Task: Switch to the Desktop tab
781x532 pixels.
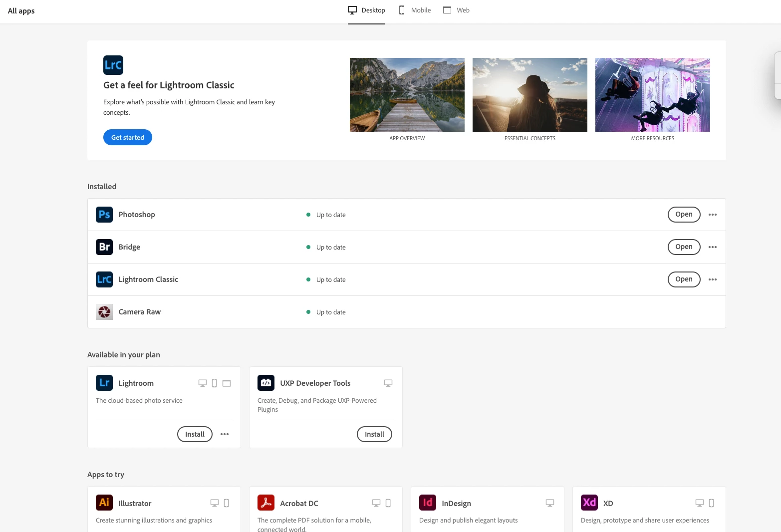Action: 366,10
